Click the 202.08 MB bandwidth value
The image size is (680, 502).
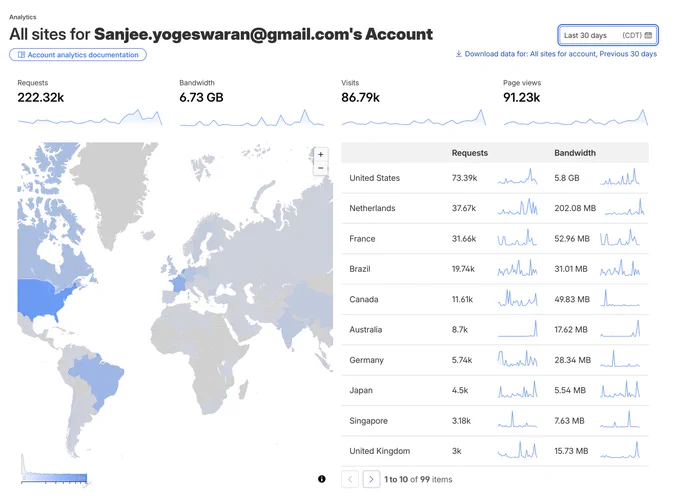point(575,209)
